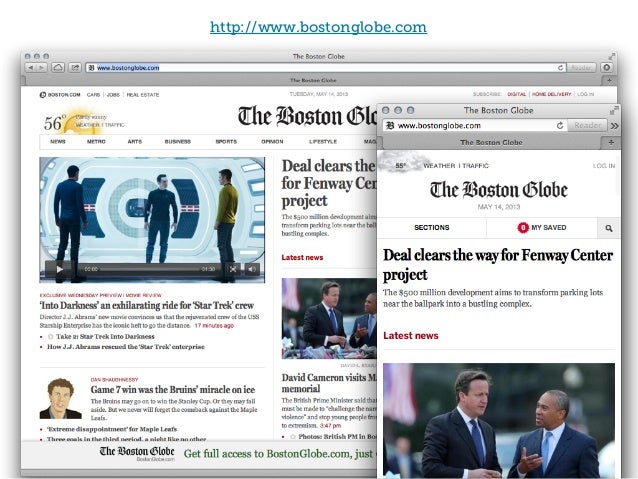This screenshot has width=638, height=479.
Task: Select The Boston Globe tab in large window
Action: (x=312, y=80)
